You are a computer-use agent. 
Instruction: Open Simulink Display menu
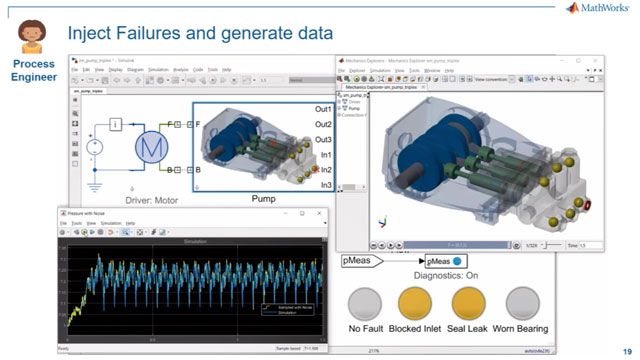(x=116, y=70)
